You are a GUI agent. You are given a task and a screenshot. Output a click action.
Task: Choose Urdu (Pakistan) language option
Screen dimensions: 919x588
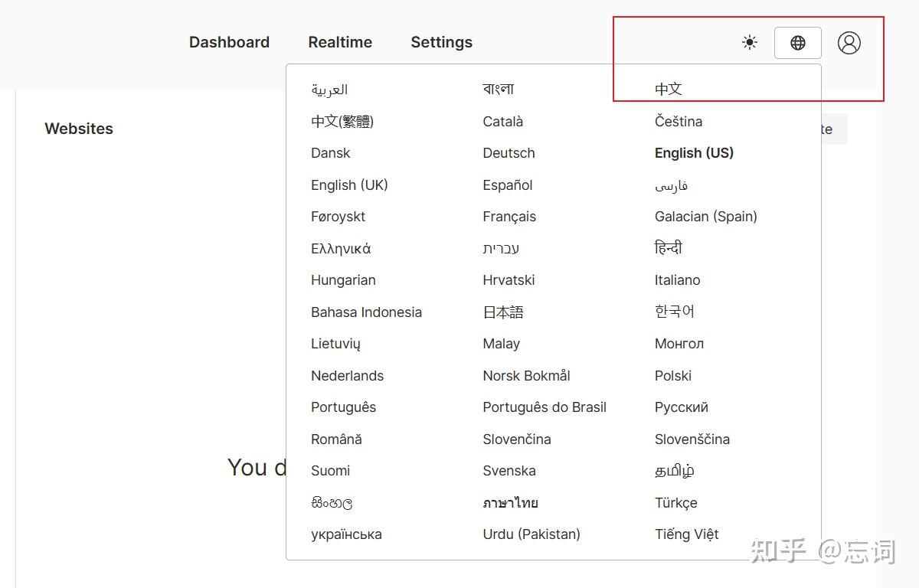pos(531,534)
